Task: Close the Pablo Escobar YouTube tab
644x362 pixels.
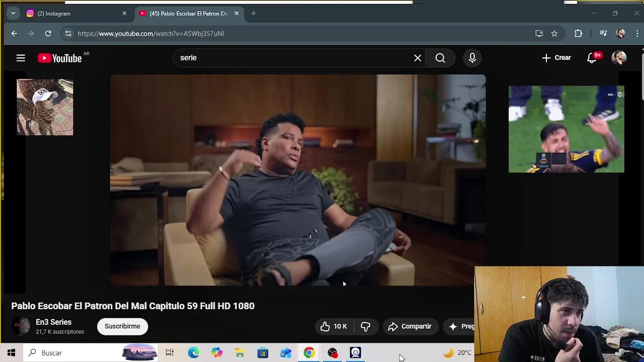Action: click(236, 14)
